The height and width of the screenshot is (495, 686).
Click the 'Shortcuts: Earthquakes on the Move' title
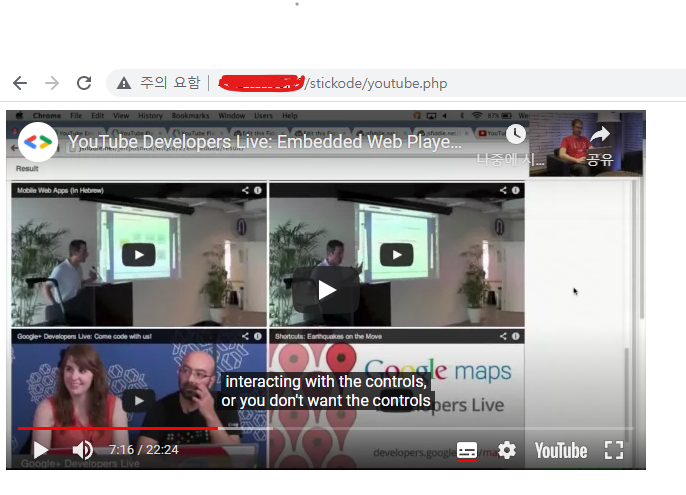(x=329, y=336)
